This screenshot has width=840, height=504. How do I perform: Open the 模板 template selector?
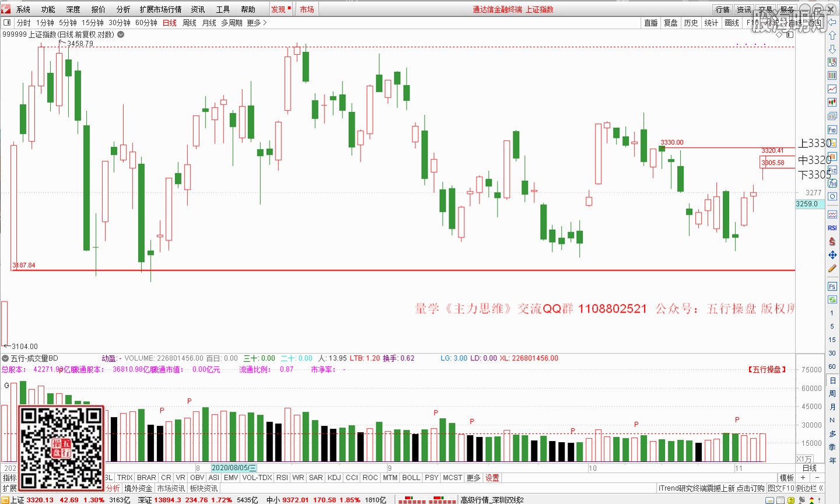(787, 478)
